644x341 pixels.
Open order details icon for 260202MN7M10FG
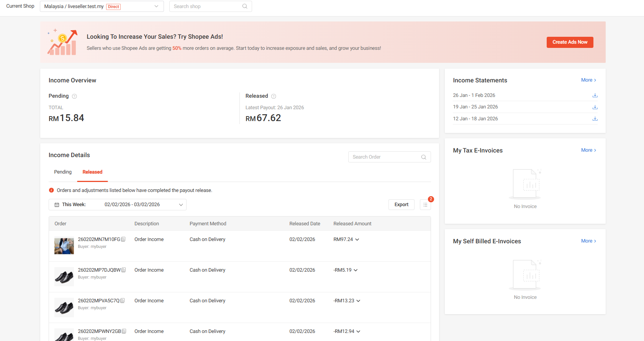tap(123, 239)
